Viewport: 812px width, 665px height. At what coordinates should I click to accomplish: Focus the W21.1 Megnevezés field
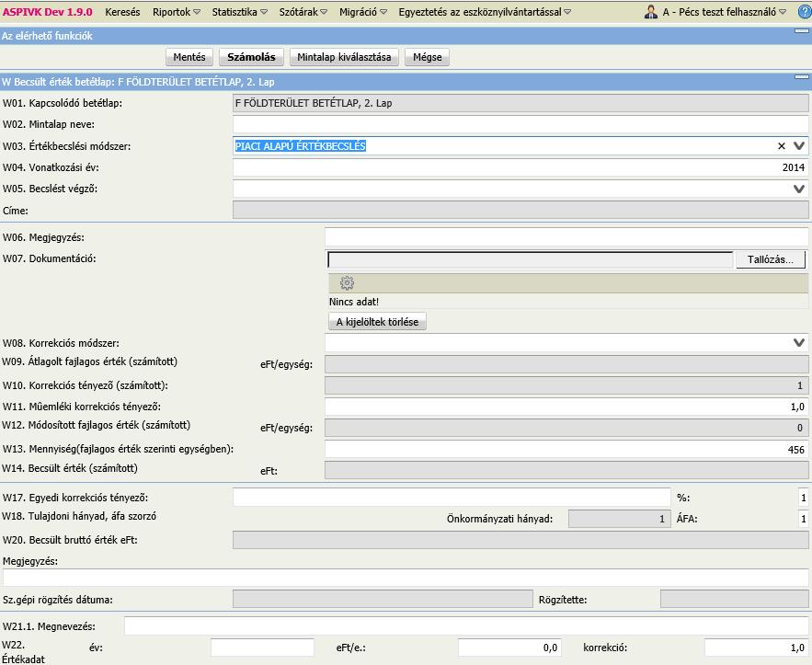(466, 626)
